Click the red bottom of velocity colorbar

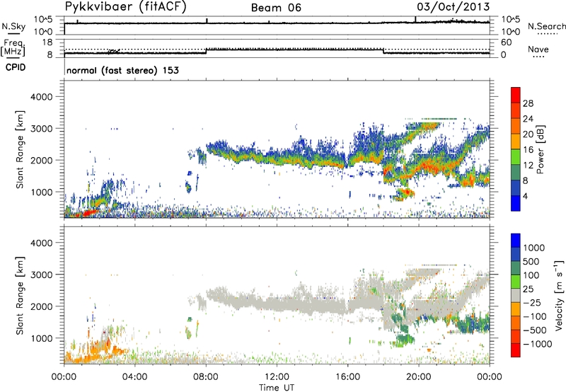pos(516,350)
